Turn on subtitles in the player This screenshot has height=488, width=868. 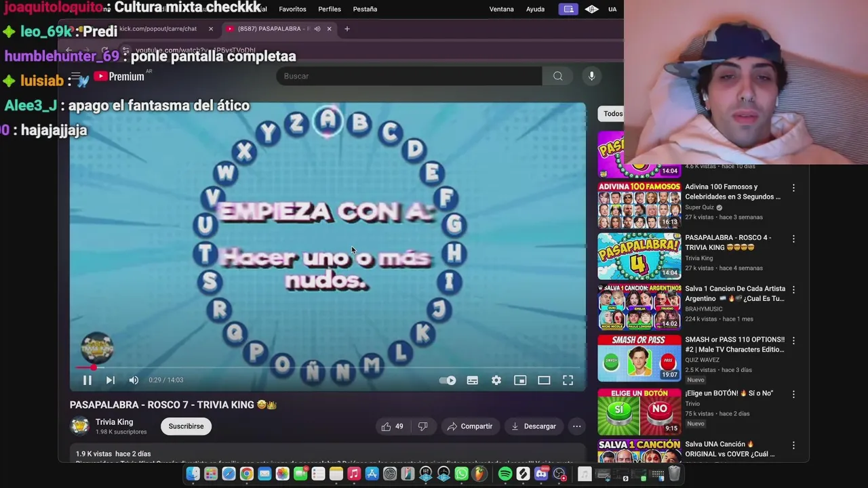pos(473,380)
